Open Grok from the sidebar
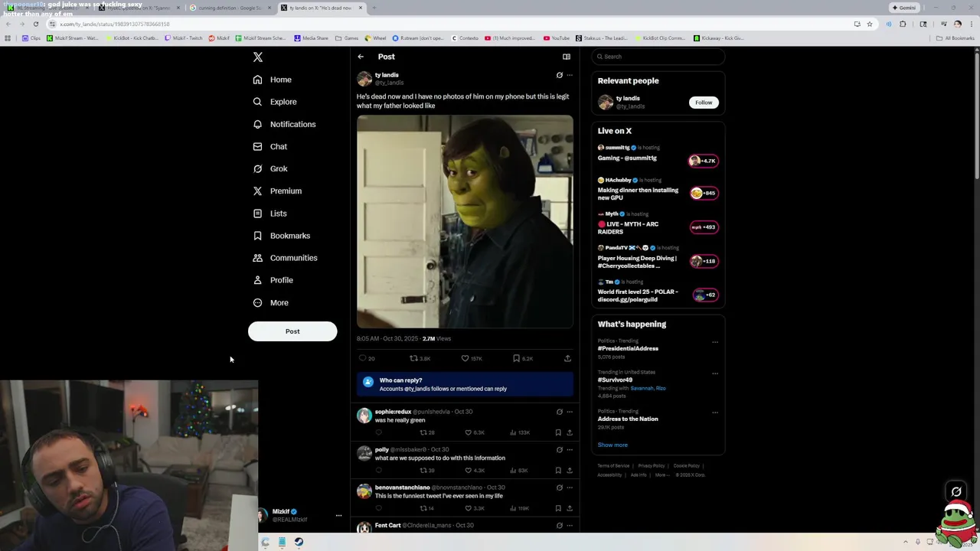980x551 pixels. (x=270, y=168)
